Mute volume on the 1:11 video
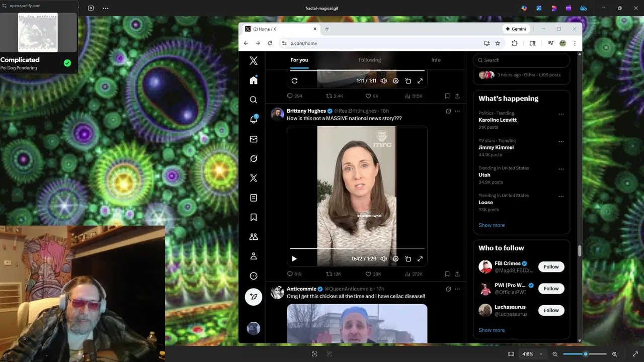 (x=383, y=81)
